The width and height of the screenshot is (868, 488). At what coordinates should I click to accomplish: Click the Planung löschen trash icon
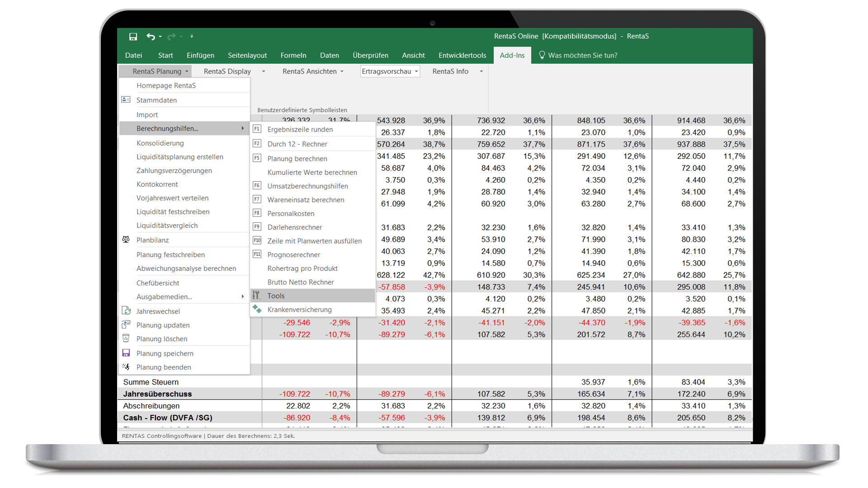click(126, 338)
